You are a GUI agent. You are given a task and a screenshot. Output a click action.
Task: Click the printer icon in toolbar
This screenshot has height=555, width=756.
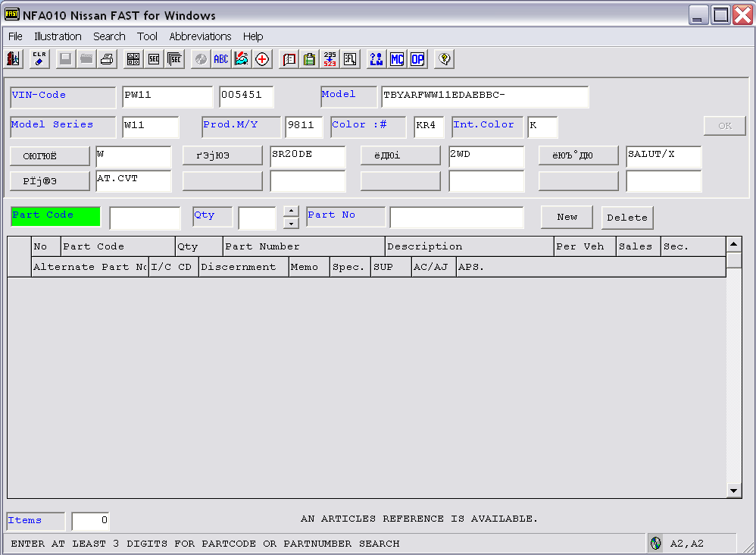(107, 59)
